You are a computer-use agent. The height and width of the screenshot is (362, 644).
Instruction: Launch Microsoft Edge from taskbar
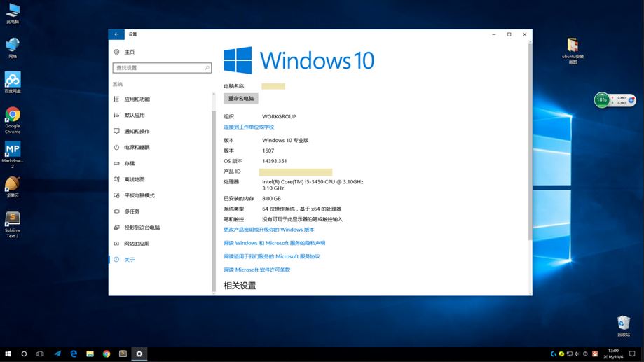pyautogui.click(x=74, y=354)
